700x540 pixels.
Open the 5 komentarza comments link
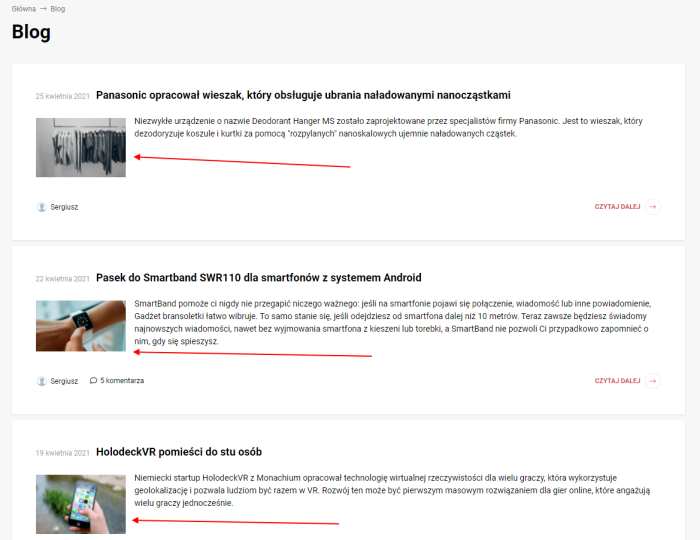122,381
